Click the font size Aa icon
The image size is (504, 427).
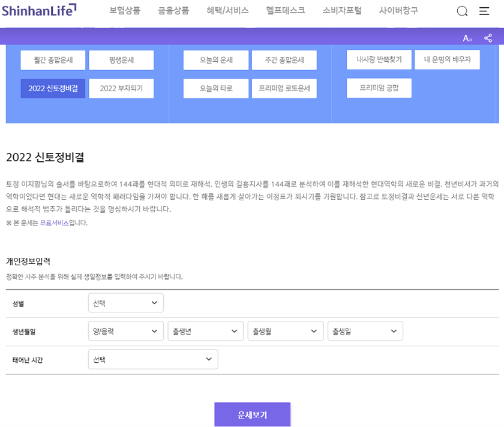point(467,38)
